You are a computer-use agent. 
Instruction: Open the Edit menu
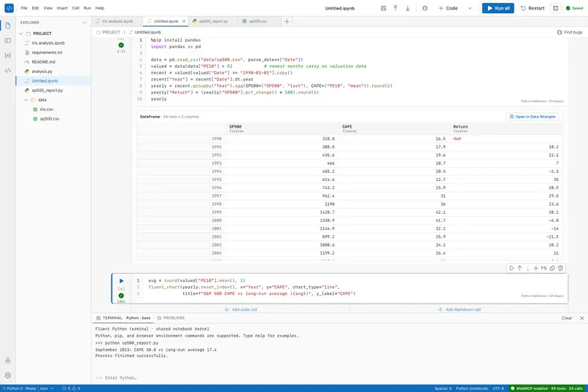[35, 8]
